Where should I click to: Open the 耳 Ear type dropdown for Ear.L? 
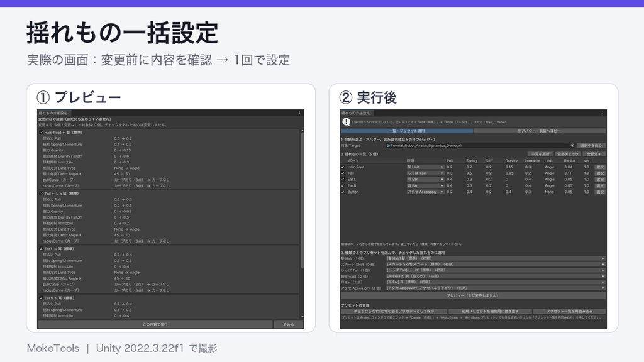(x=425, y=179)
